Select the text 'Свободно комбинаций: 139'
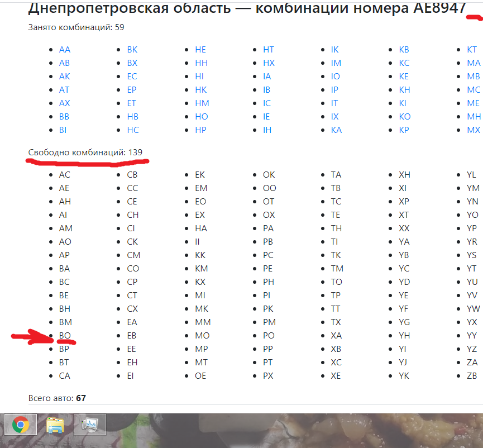The image size is (483, 448). (x=85, y=152)
